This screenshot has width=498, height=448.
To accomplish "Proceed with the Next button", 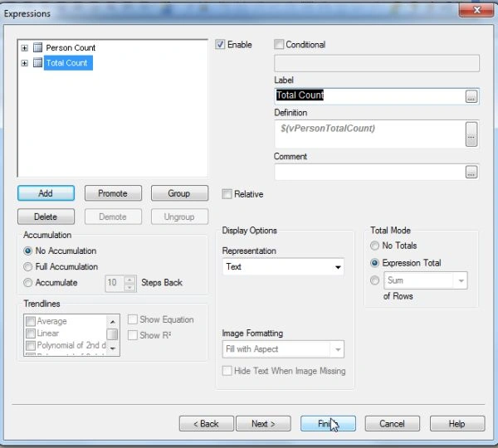I will [x=263, y=424].
